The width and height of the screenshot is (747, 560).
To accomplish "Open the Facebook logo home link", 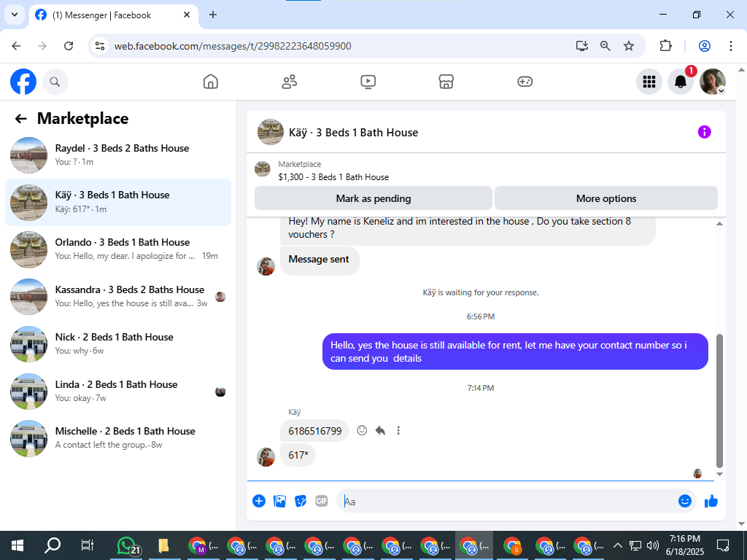I will 23,82.
